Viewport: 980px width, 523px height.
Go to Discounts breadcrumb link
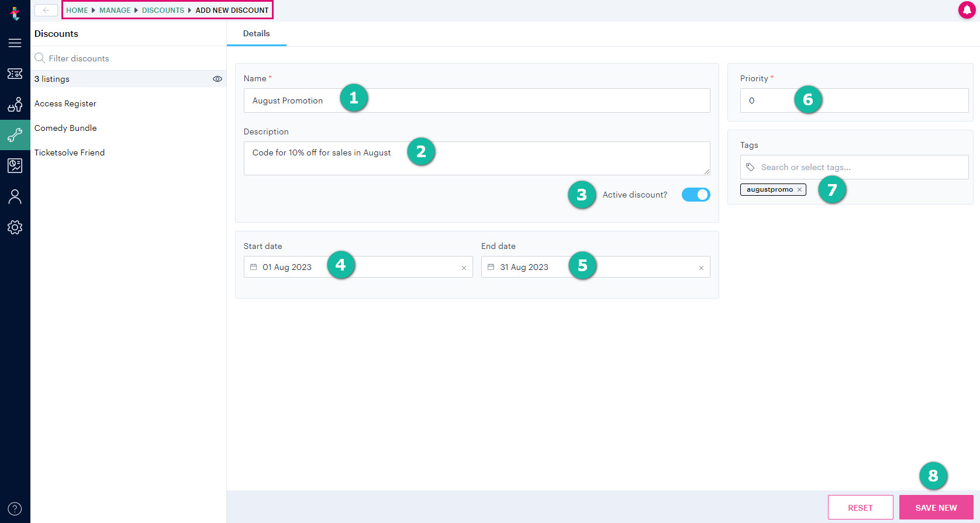coord(163,11)
